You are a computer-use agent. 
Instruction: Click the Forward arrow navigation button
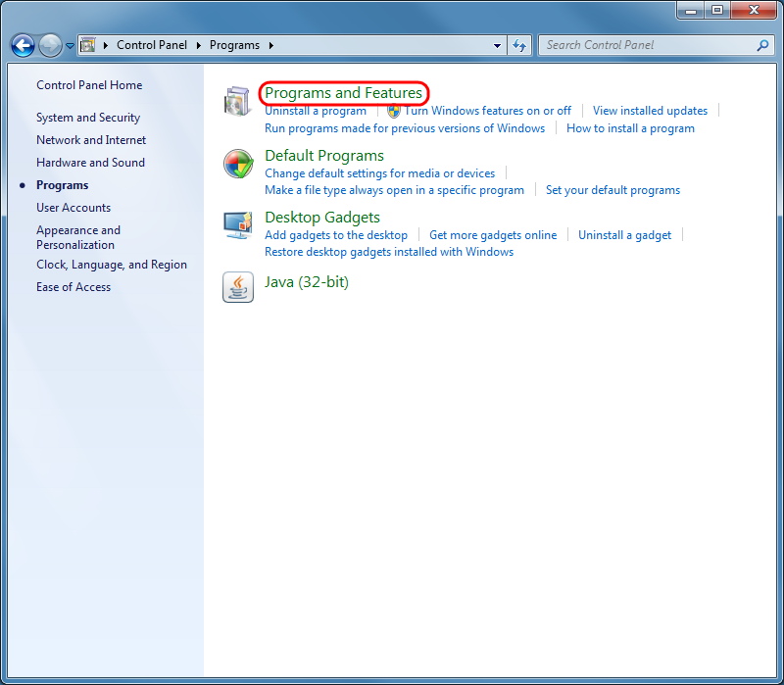[x=50, y=45]
